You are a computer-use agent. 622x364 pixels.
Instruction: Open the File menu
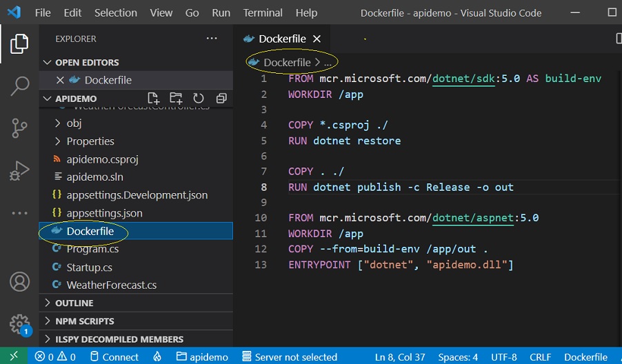point(43,12)
